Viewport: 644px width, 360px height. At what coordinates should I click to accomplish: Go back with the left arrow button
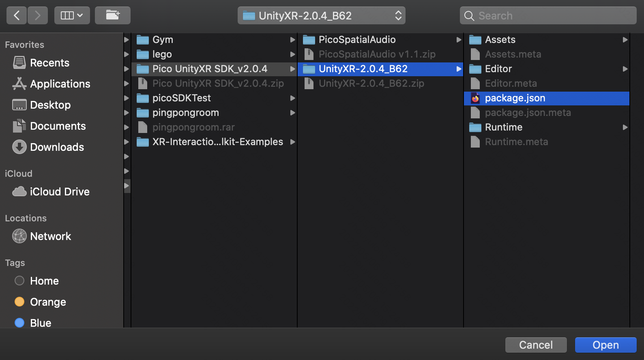click(17, 16)
